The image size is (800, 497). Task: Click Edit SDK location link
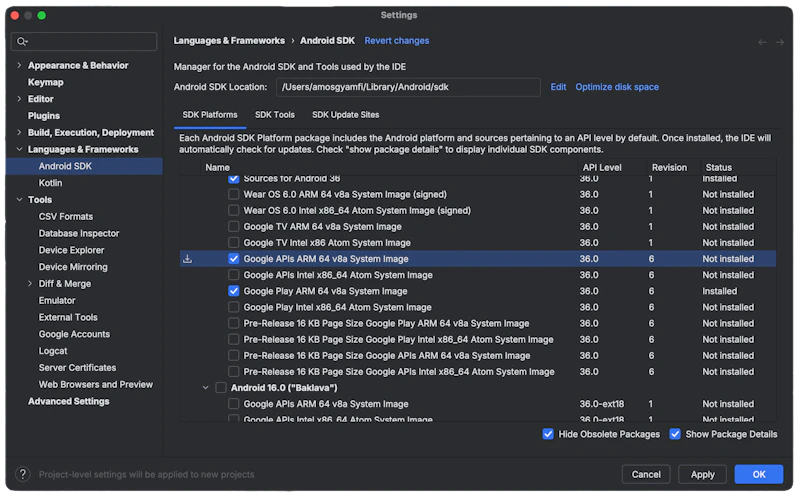(x=558, y=87)
